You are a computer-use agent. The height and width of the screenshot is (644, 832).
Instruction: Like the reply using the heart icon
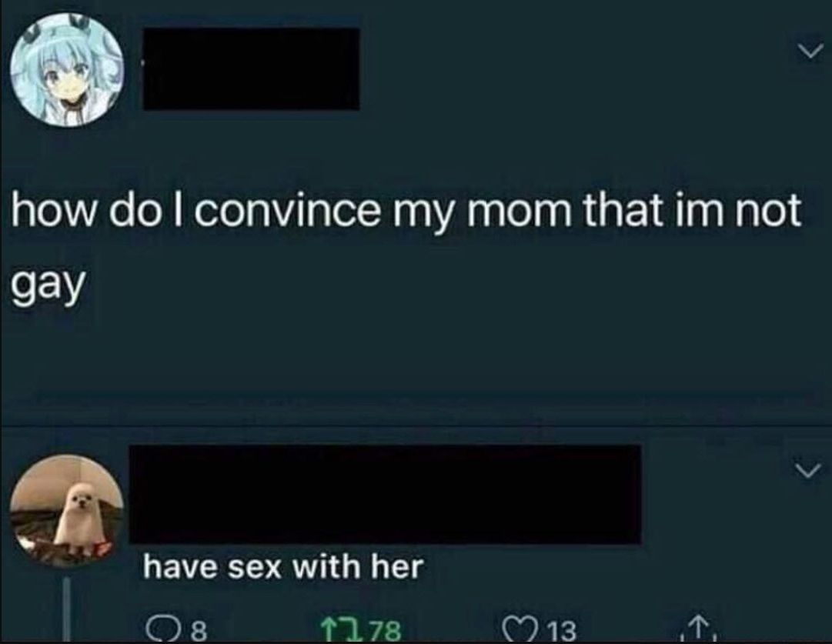click(x=518, y=631)
